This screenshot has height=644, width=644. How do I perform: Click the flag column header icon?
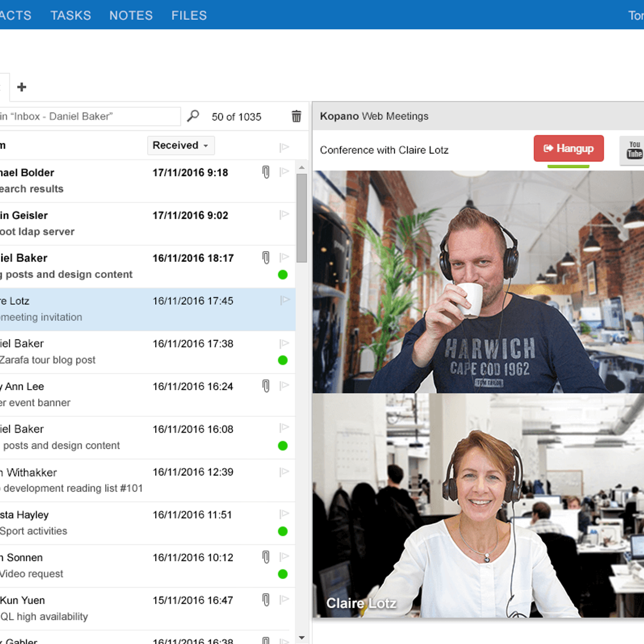point(284,147)
